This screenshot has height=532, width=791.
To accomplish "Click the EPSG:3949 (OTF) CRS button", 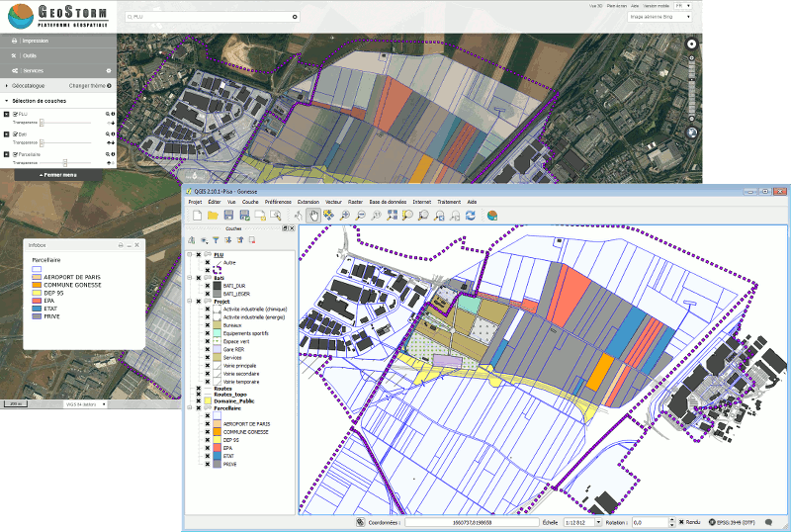I will (x=732, y=522).
